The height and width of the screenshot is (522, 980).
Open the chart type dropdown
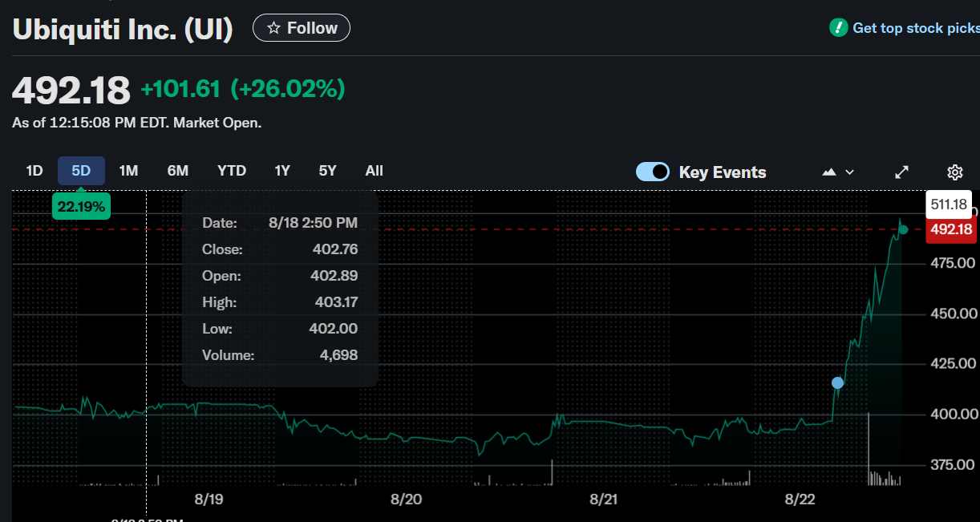click(838, 172)
